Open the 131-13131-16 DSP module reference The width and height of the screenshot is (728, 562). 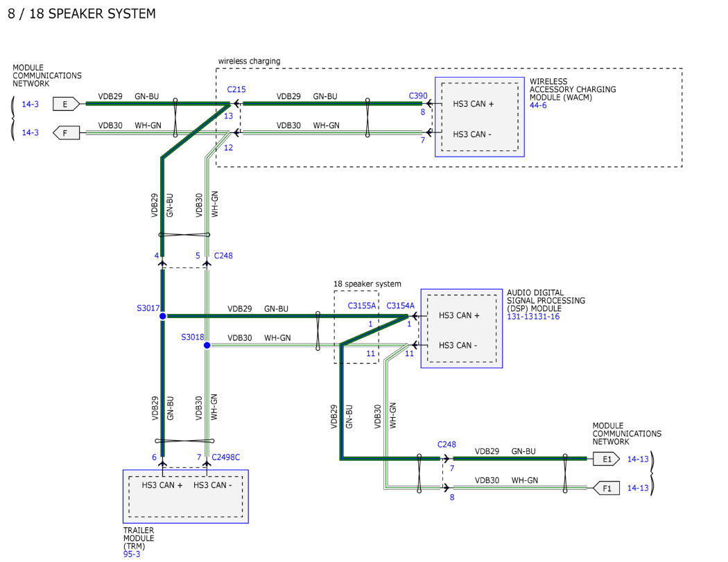point(533,316)
